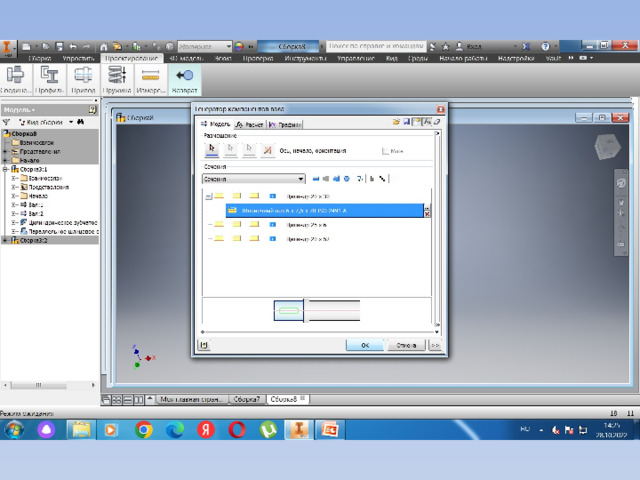Viewport: 640px width, 480px height.
Task: Click the binoculars search icon in the model browser
Action: (x=80, y=122)
